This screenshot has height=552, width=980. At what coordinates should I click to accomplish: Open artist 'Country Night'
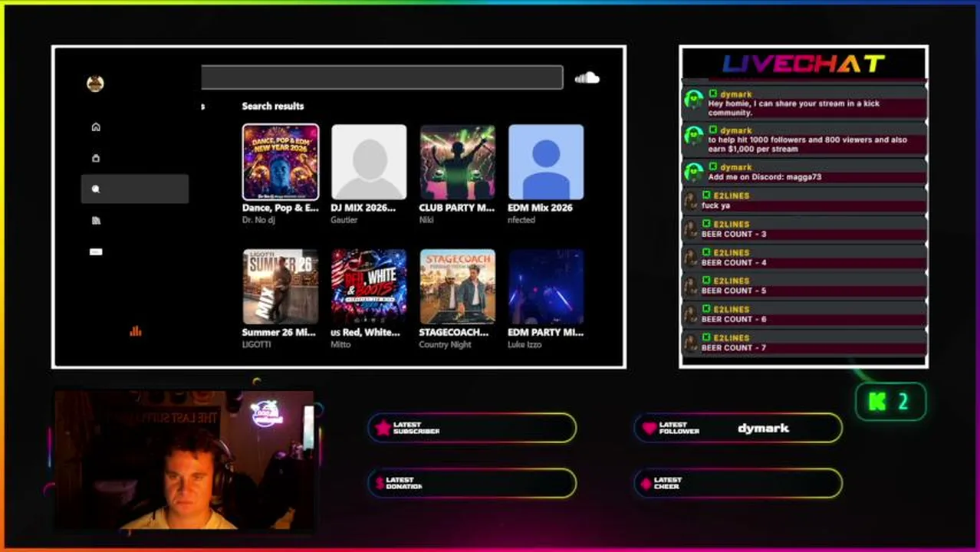click(x=445, y=345)
